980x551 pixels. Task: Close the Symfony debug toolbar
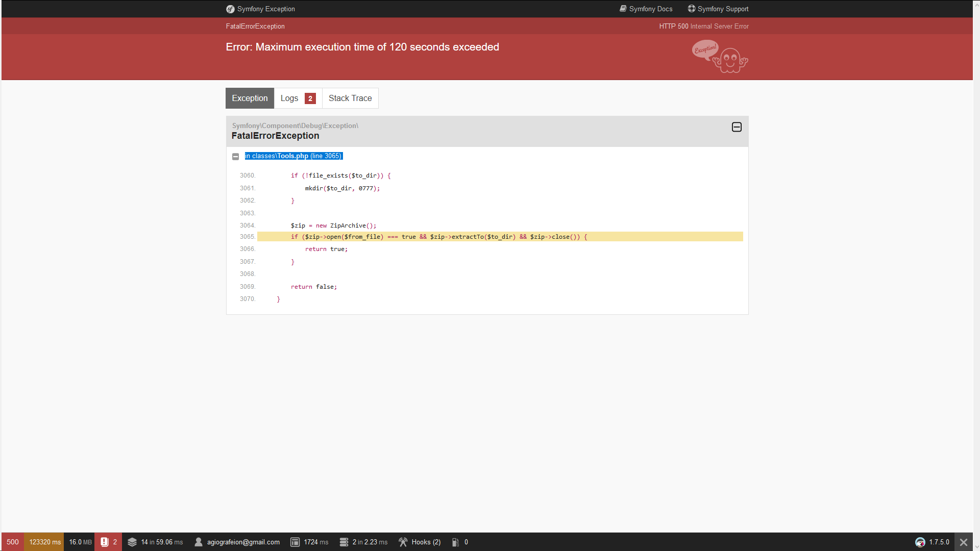point(964,542)
